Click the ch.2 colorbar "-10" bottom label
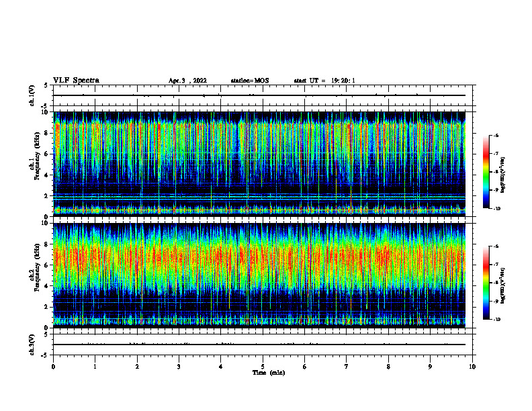 497,320
